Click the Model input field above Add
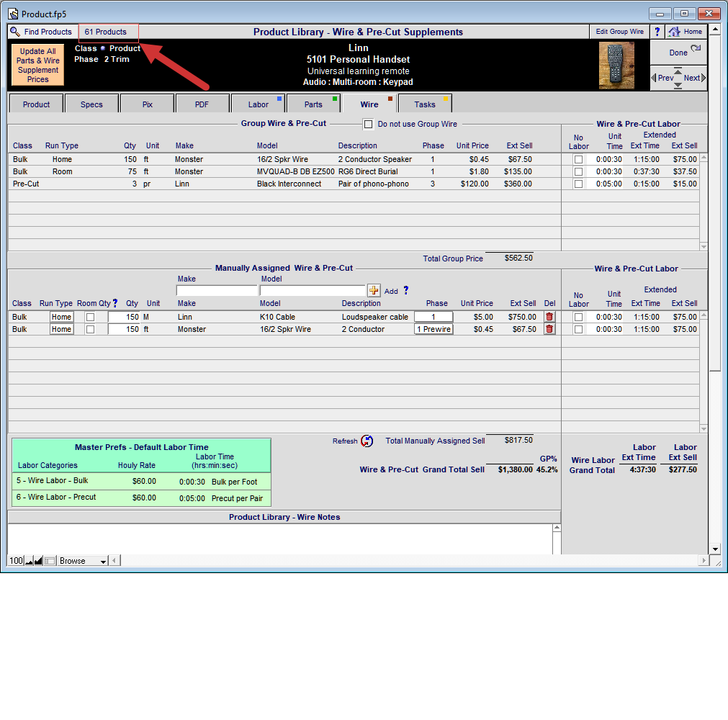The height and width of the screenshot is (720, 728). 313,291
